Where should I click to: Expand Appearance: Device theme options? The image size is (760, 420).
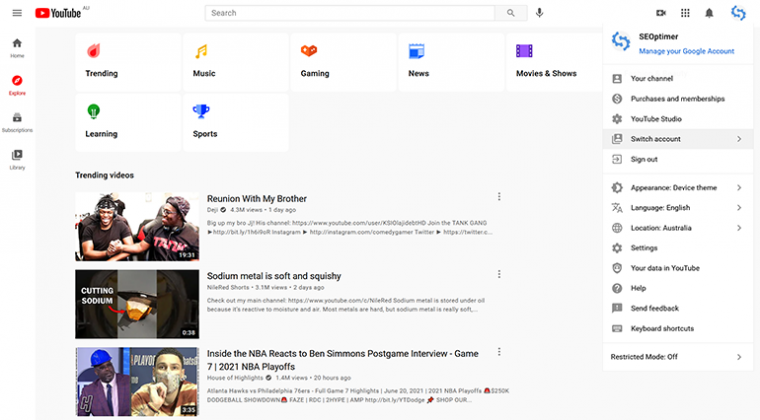[678, 187]
